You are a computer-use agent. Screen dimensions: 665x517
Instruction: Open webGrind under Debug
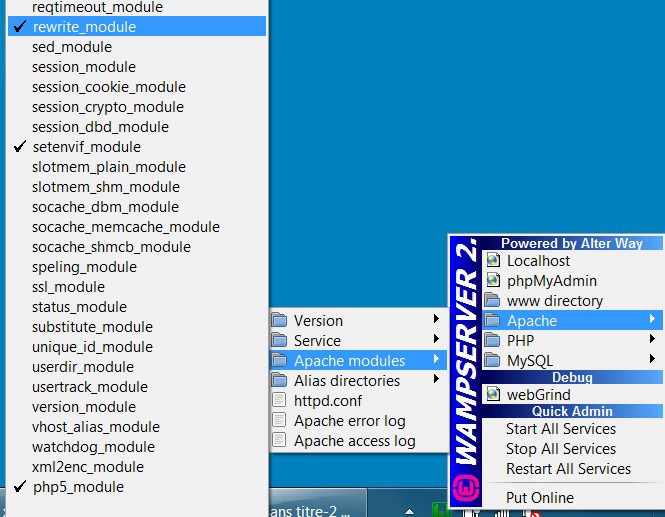(573, 394)
